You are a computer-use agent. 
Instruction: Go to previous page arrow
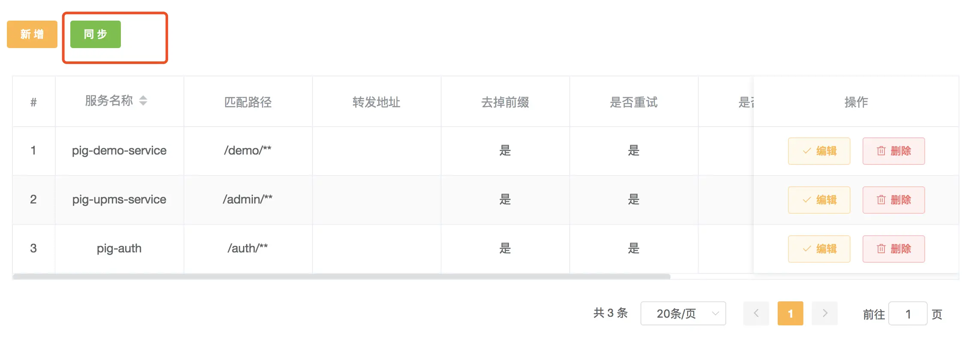point(756,314)
